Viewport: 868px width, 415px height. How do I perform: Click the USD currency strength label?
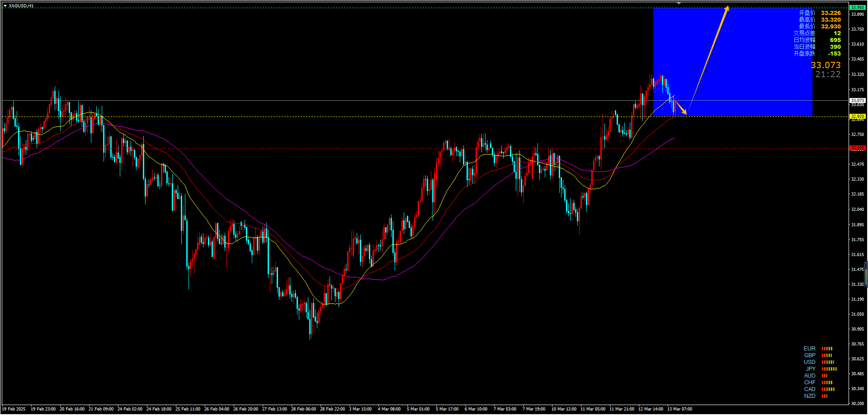coord(809,362)
